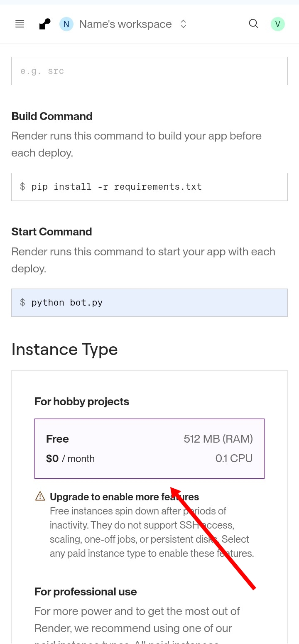This screenshot has width=299, height=644.
Task: Click the workspace avatar labeled N
Action: pos(66,24)
